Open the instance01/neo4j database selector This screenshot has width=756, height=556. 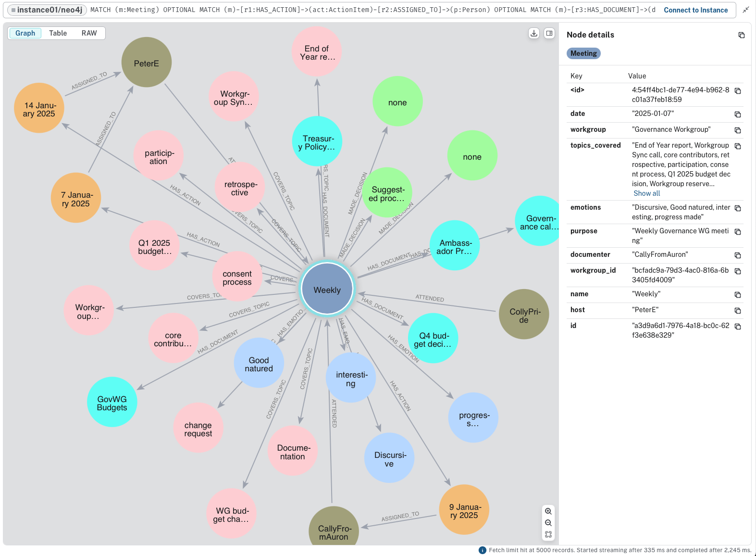(x=47, y=10)
